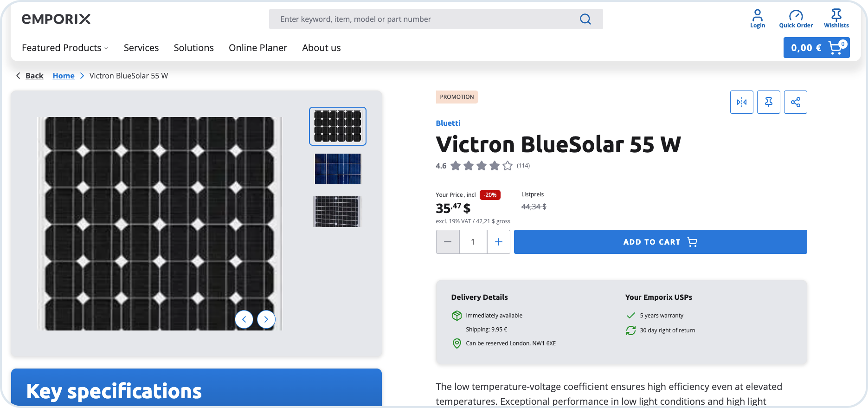Screen dimensions: 868x408
Task: Open the Wishlists pin icon
Action: coord(836,19)
